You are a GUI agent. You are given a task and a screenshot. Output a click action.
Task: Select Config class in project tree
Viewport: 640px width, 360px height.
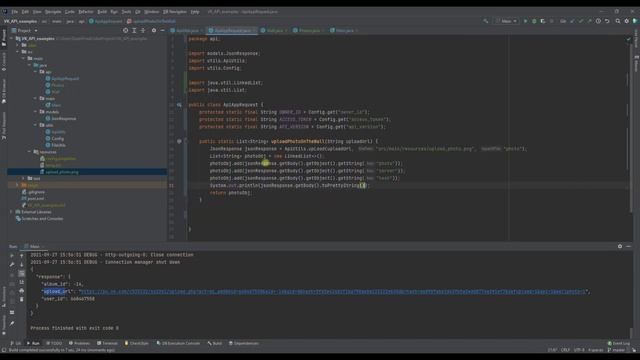click(55, 138)
